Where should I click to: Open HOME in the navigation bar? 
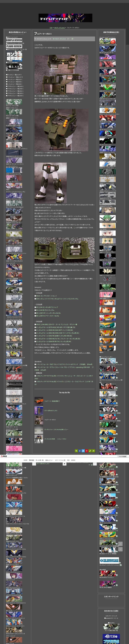pos(26,460)
